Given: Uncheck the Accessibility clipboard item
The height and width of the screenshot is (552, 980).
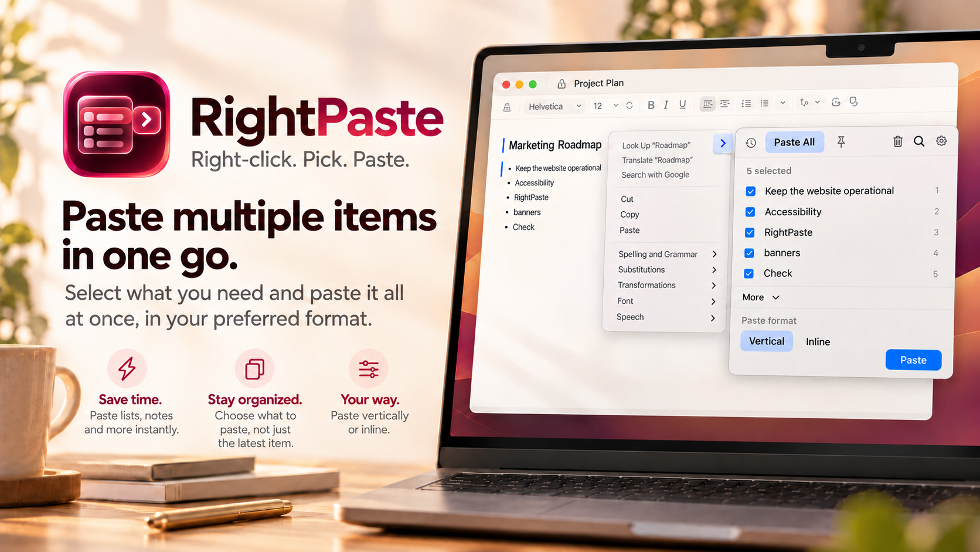Looking at the screenshot, I should (x=750, y=212).
